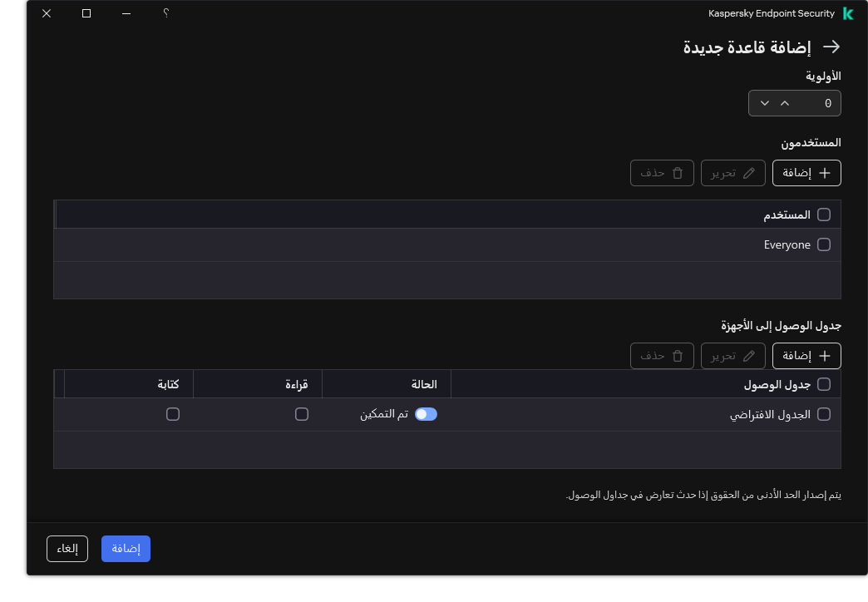
Task: Click the Kaspersky logo in title bar
Action: click(849, 13)
